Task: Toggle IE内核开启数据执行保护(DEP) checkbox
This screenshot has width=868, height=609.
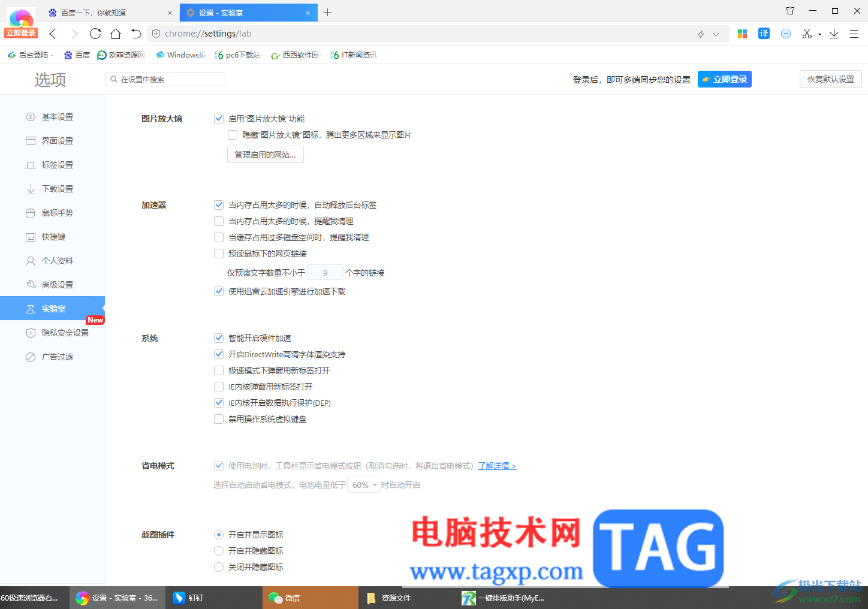Action: click(x=219, y=403)
